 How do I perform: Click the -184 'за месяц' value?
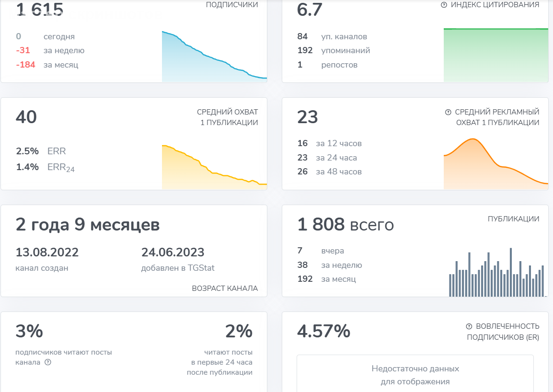pyautogui.click(x=25, y=65)
